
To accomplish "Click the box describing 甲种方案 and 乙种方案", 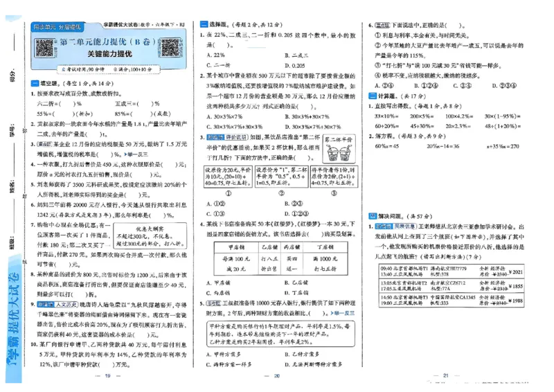I will click(280, 334).
